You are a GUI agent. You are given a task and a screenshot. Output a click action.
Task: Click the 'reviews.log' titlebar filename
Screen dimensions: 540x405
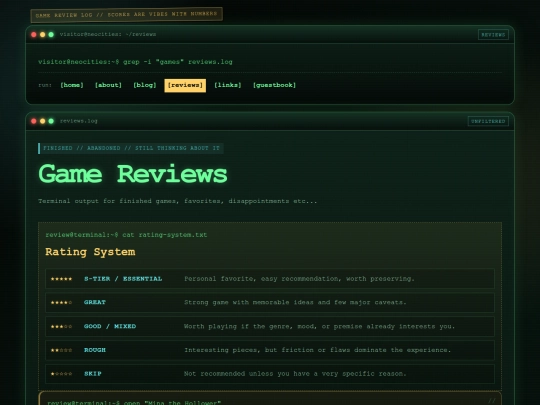pos(79,121)
